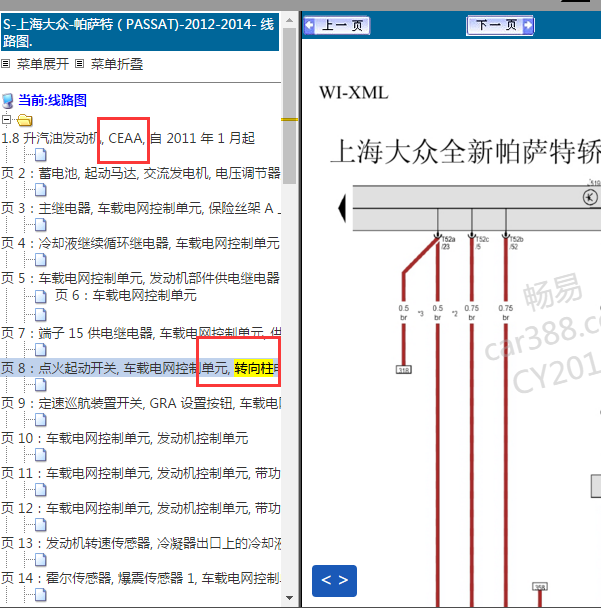Screen dimensions: 601x608
Task: Click page icon above 页 3 entry
Action: pos(41,190)
